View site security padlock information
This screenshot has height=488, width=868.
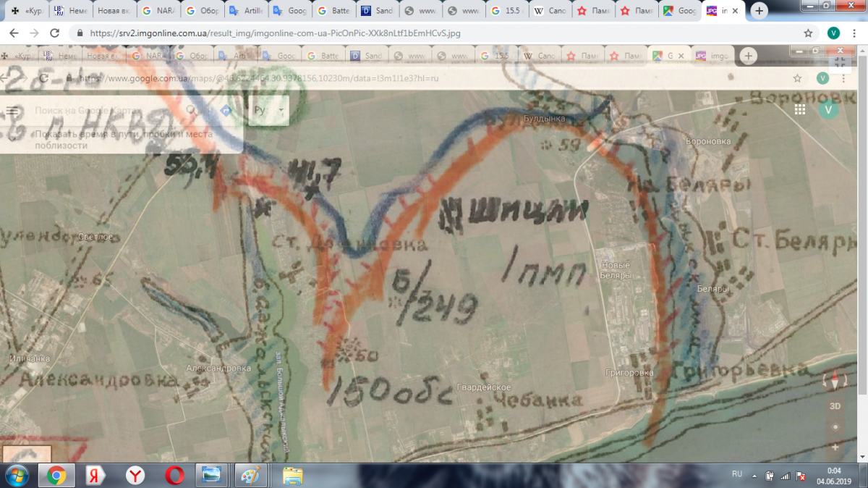click(x=79, y=33)
